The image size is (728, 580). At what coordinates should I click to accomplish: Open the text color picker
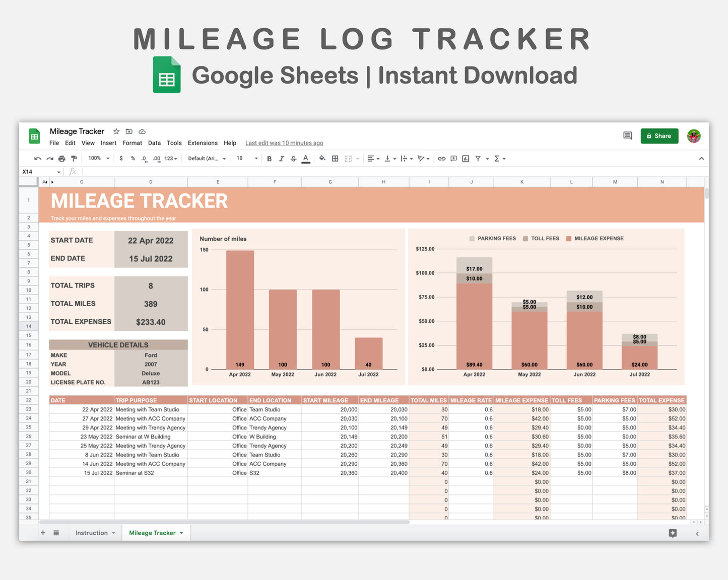(305, 158)
